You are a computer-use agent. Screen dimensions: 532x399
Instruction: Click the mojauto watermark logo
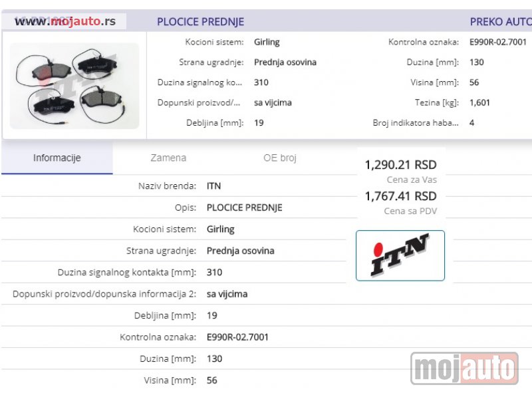pos(464,368)
